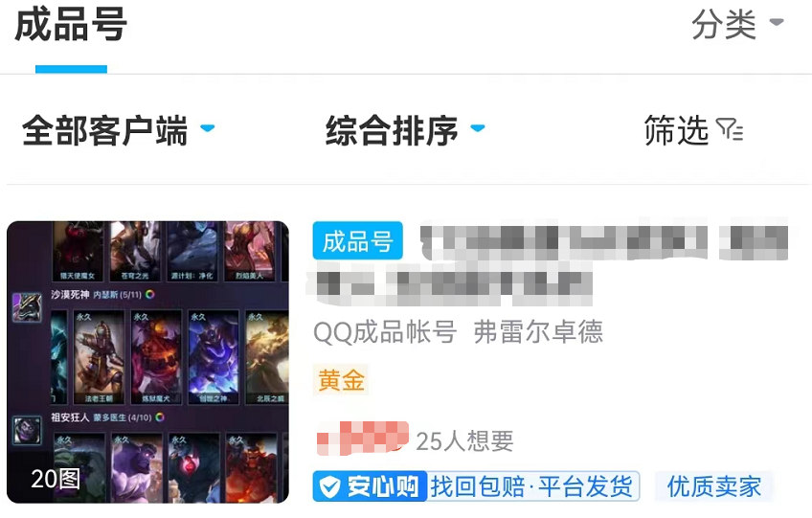Expand the 全部客户端 client filter

pos(118,130)
